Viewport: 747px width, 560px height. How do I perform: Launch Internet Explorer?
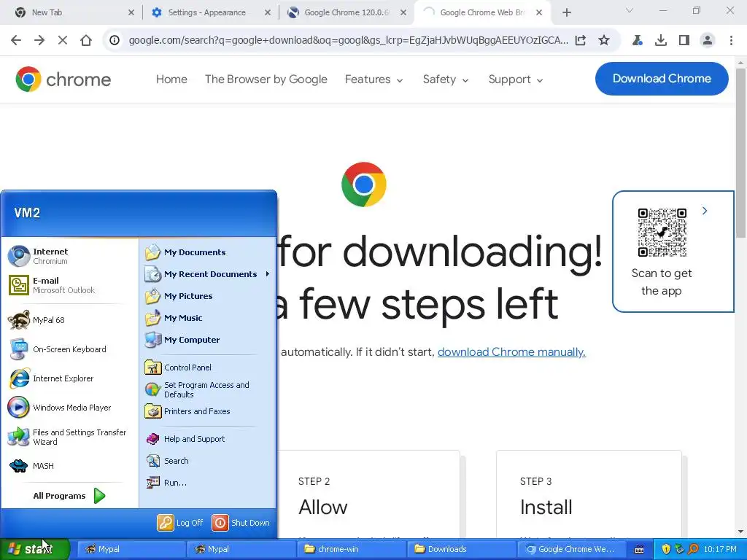(x=70, y=378)
